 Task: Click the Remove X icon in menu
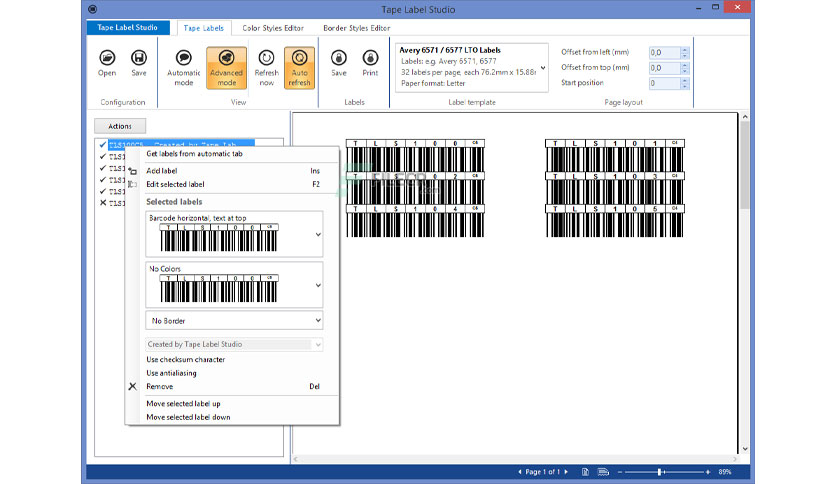pyautogui.click(x=132, y=386)
